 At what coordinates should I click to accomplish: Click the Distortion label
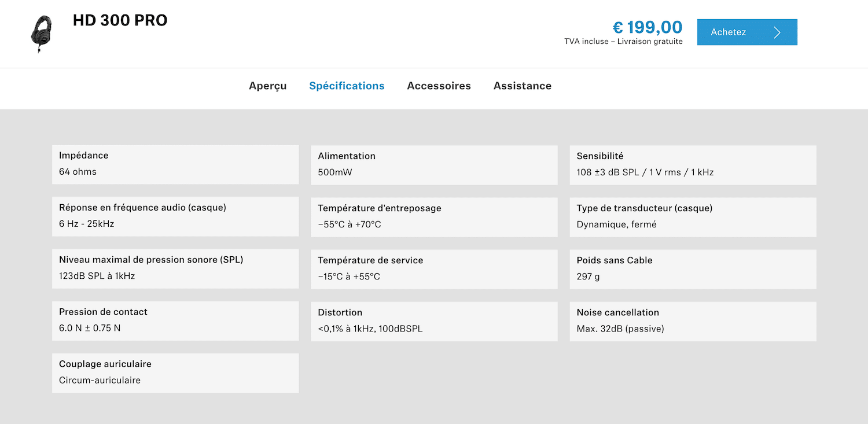340,312
